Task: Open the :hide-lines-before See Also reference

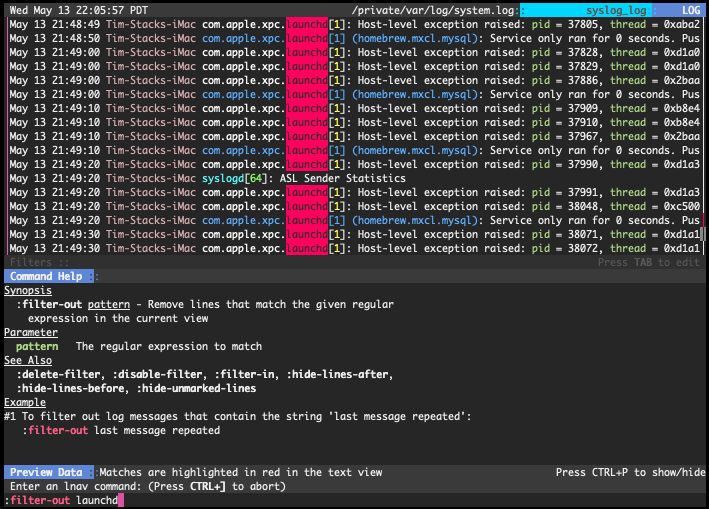Action: click(x=68, y=388)
